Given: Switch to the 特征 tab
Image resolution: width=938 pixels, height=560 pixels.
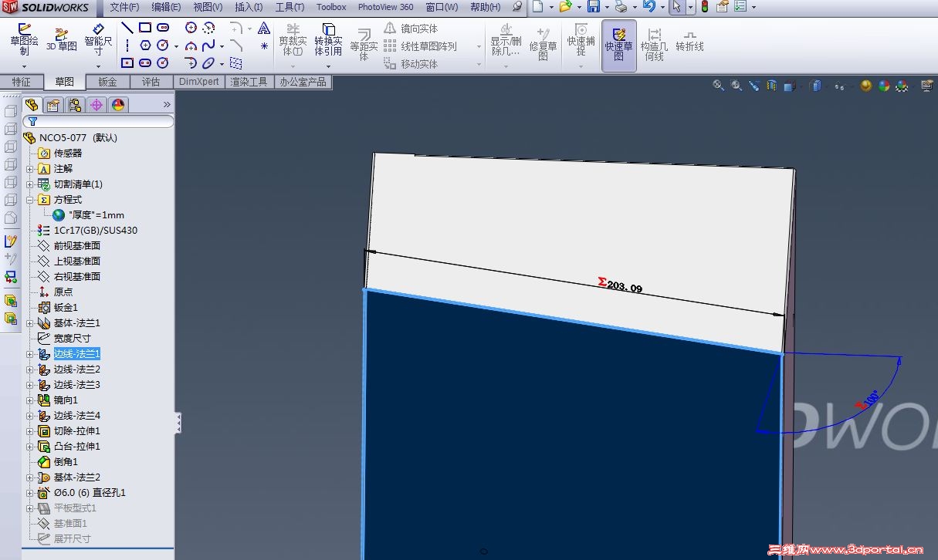Looking at the screenshot, I should (22, 82).
